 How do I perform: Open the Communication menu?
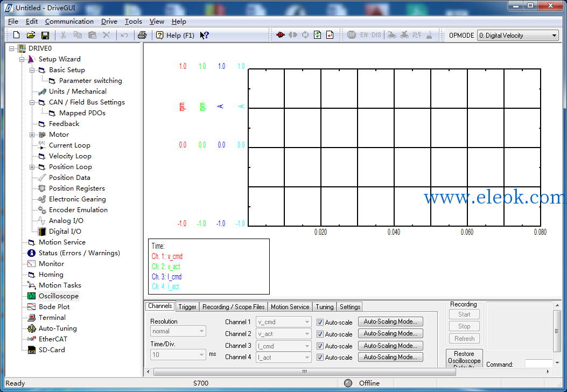tap(69, 22)
